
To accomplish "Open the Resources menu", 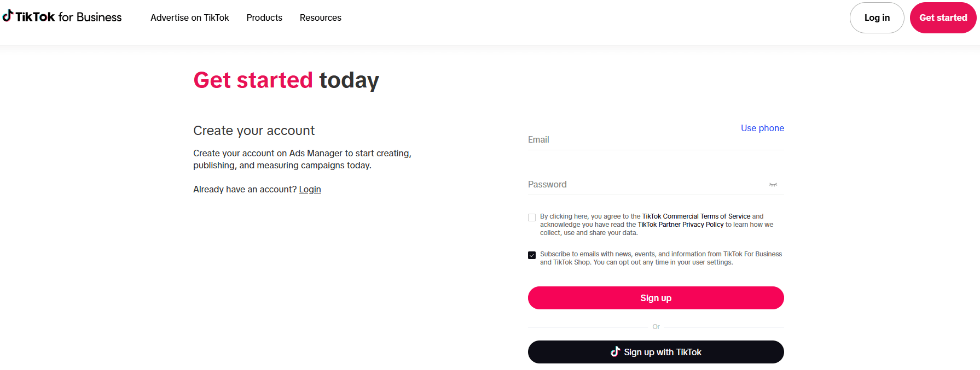I will coord(320,17).
